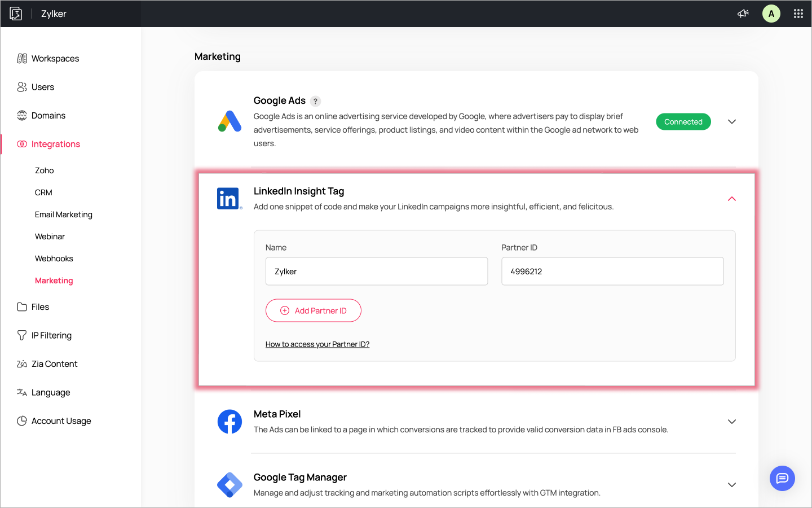
Task: Click the Google Ads logo
Action: [230, 121]
